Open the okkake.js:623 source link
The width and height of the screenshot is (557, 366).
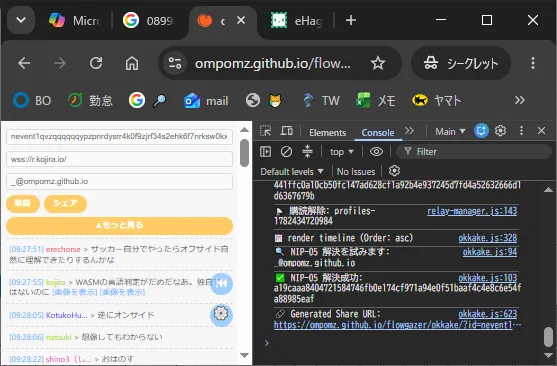pos(487,314)
